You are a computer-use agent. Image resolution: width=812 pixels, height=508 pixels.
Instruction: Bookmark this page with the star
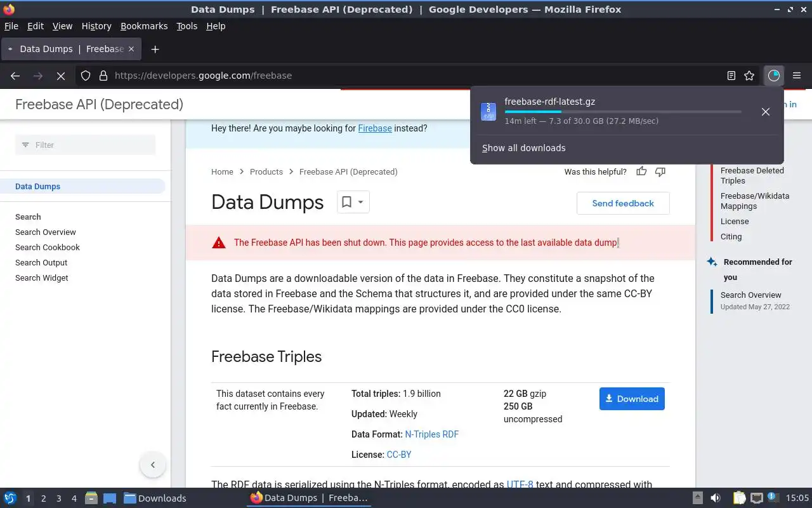[x=749, y=76]
